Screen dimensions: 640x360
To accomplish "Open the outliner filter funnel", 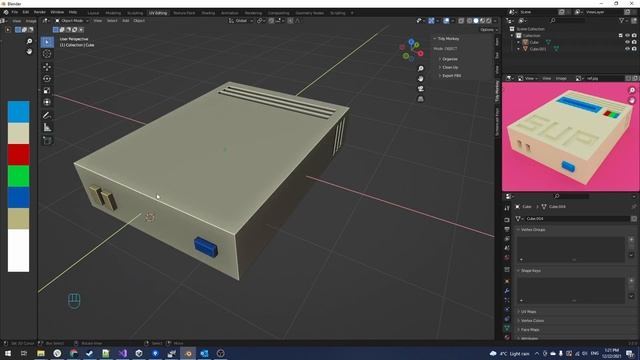I will tap(622, 20).
